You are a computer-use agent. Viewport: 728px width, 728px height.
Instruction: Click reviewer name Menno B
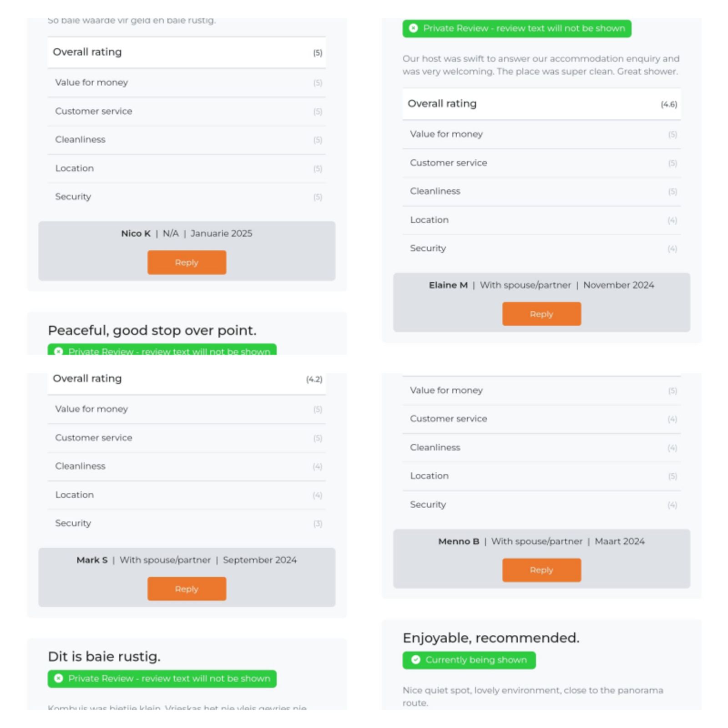tap(459, 541)
